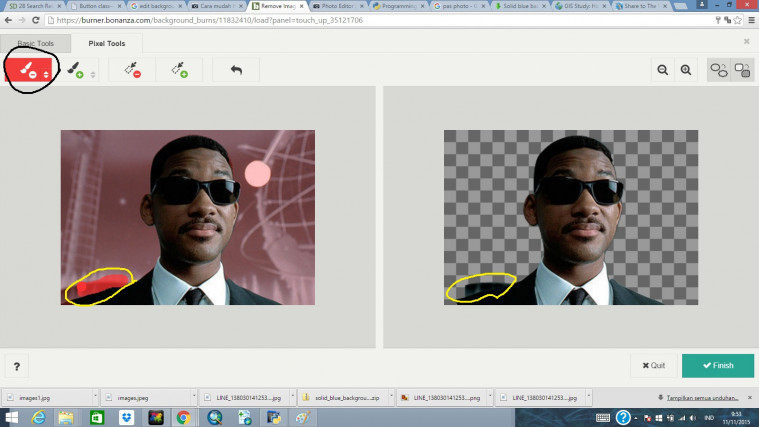Expand options arrow for first LINE jpg download
Viewport: 759px width, 427px height.
coord(292,396)
